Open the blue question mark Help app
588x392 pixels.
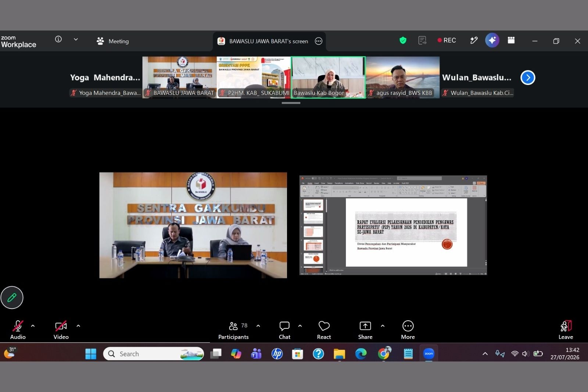[318, 354]
